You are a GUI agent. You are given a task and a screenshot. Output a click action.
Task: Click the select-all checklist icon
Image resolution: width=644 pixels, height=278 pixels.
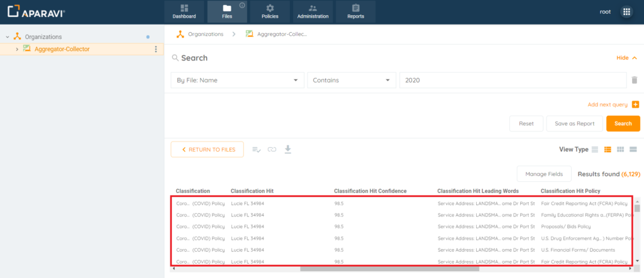click(257, 150)
